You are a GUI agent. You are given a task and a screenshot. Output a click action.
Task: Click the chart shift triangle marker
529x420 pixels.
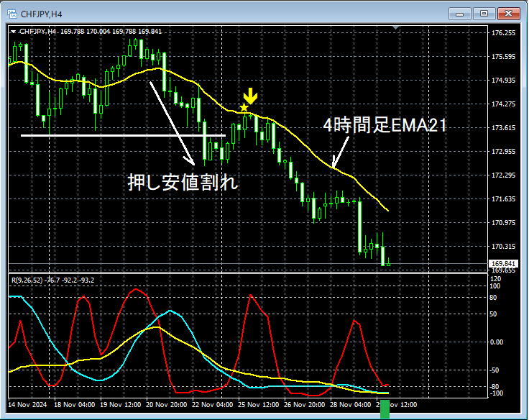(x=396, y=27)
